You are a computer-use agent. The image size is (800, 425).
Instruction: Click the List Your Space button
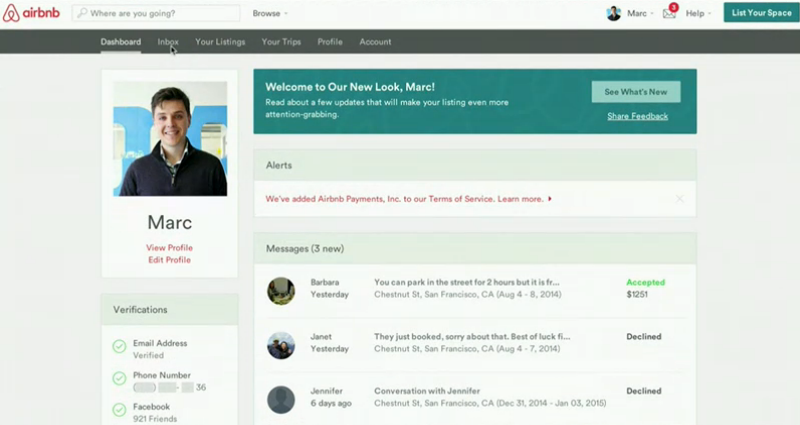coord(760,13)
